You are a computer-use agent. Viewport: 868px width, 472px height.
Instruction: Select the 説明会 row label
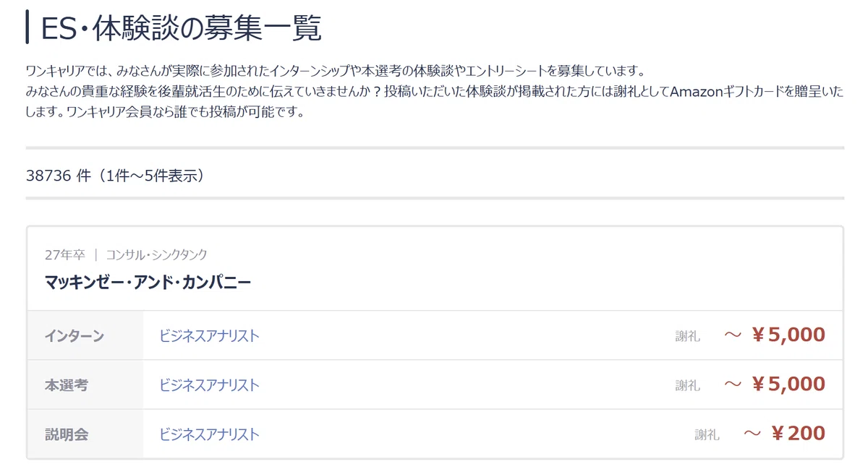(x=66, y=434)
